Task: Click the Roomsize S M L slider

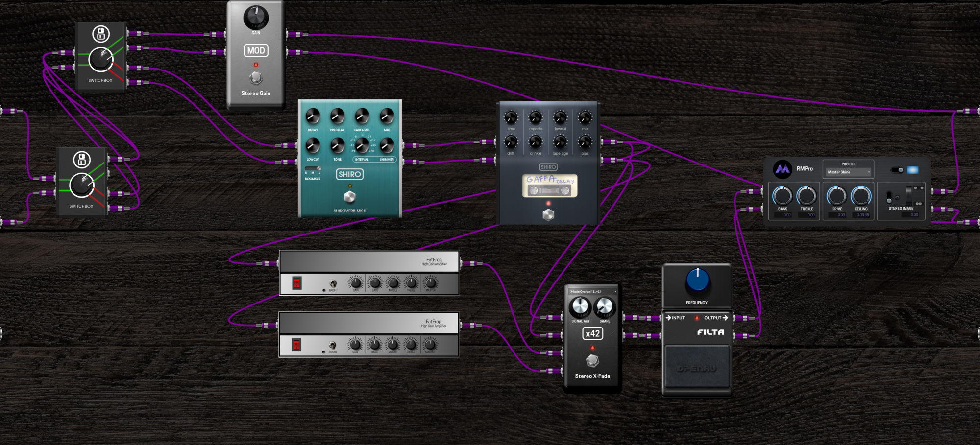Action: click(x=313, y=168)
